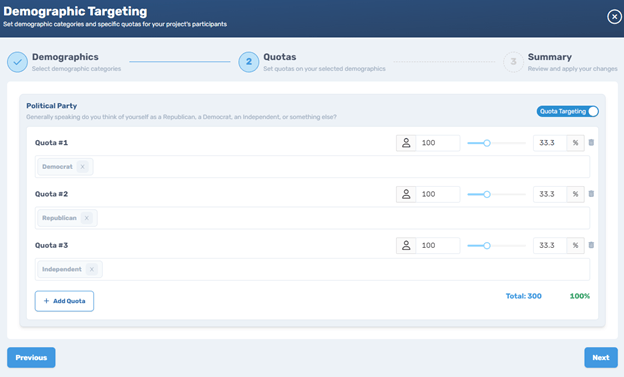The height and width of the screenshot is (377, 624).
Task: Proceed with the Next button
Action: 601,357
